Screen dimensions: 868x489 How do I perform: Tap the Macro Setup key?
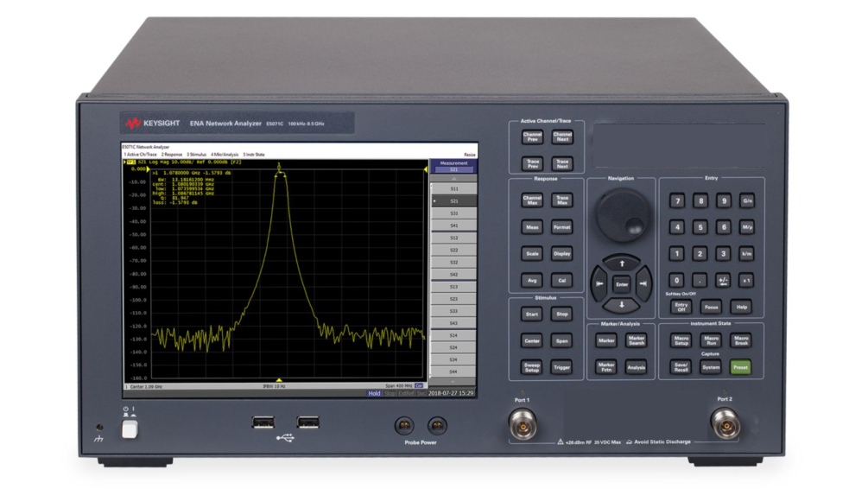681,340
